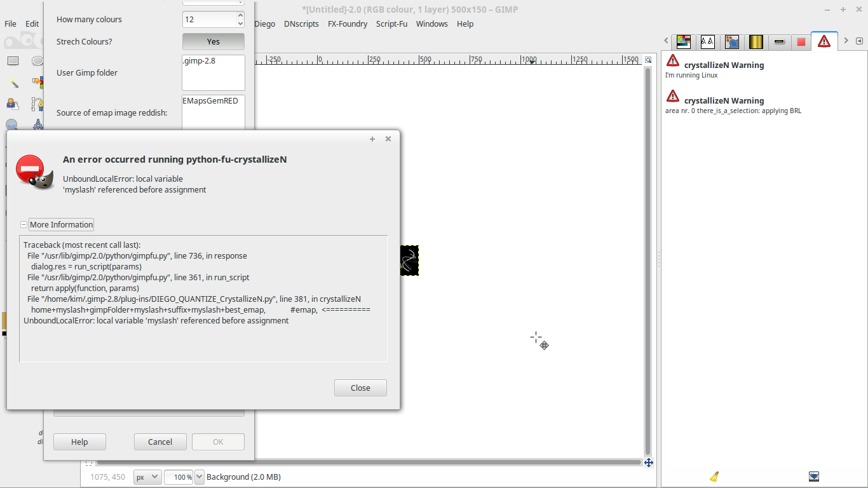868x488 pixels.
Task: Open the Gradients dock tab
Action: [756, 41]
